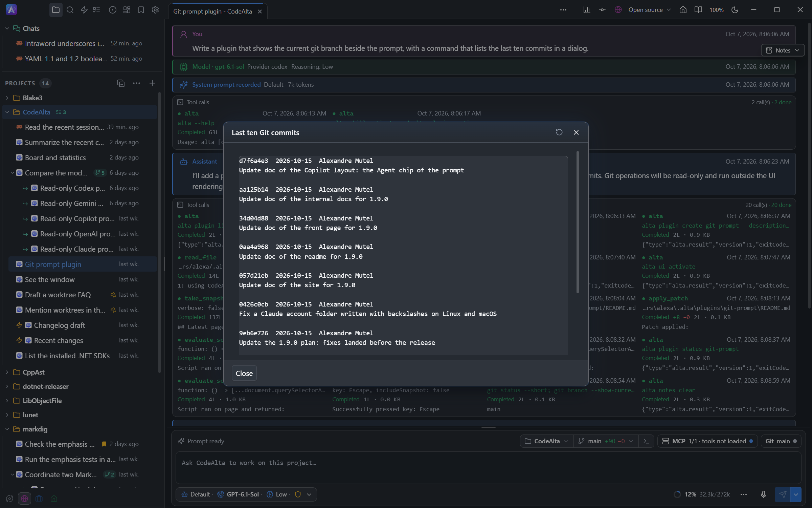This screenshot has height=508, width=812.
Task: Collapse the CodeAlta project tree
Action: (x=7, y=112)
